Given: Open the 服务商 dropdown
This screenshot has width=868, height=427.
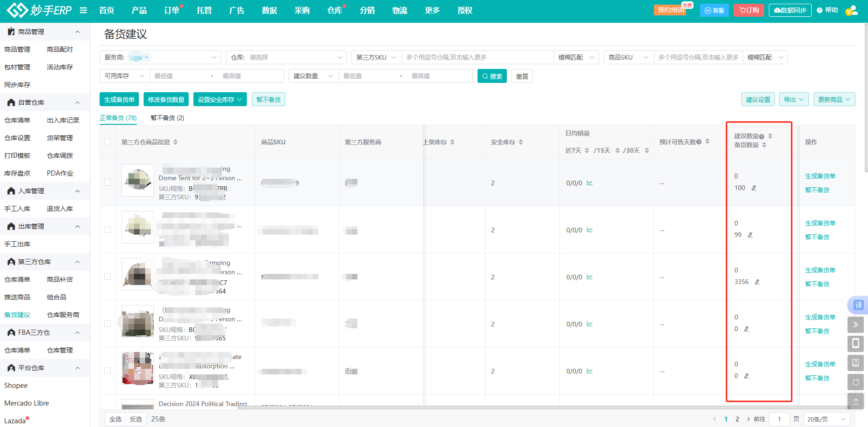Looking at the screenshot, I should pyautogui.click(x=160, y=57).
